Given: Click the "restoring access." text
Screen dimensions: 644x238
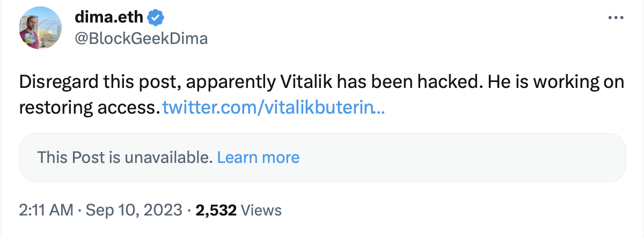Looking at the screenshot, I should click(x=89, y=108).
